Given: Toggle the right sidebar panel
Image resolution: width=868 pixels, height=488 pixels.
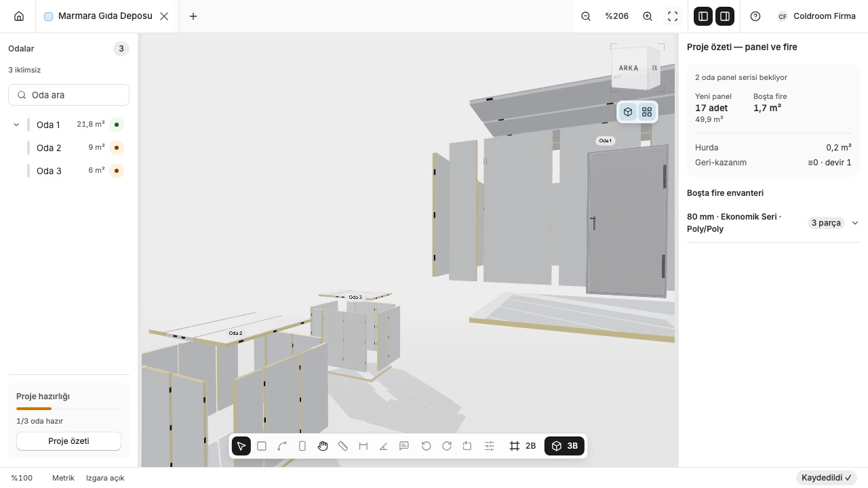Looking at the screenshot, I should tap(725, 16).
